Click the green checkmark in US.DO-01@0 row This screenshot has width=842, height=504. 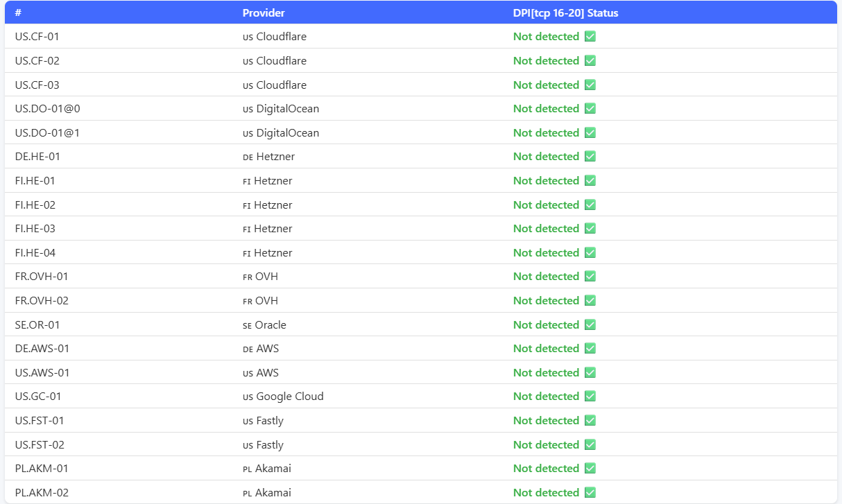590,109
